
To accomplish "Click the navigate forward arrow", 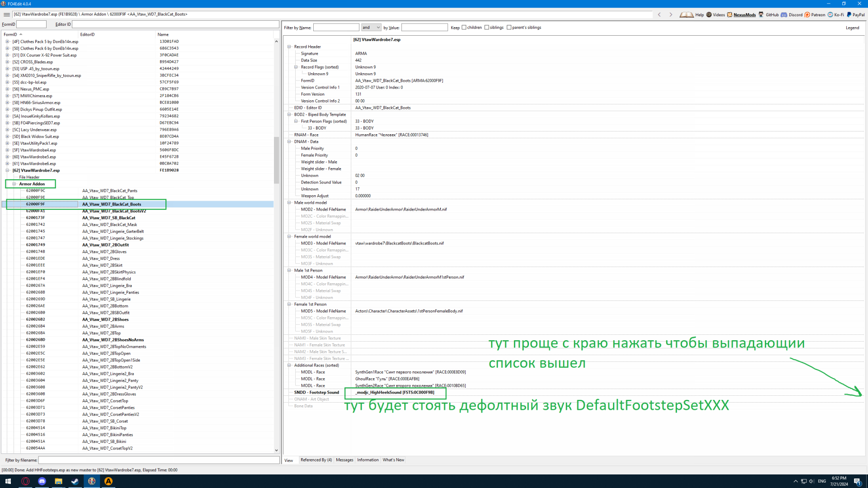I will 671,14.
